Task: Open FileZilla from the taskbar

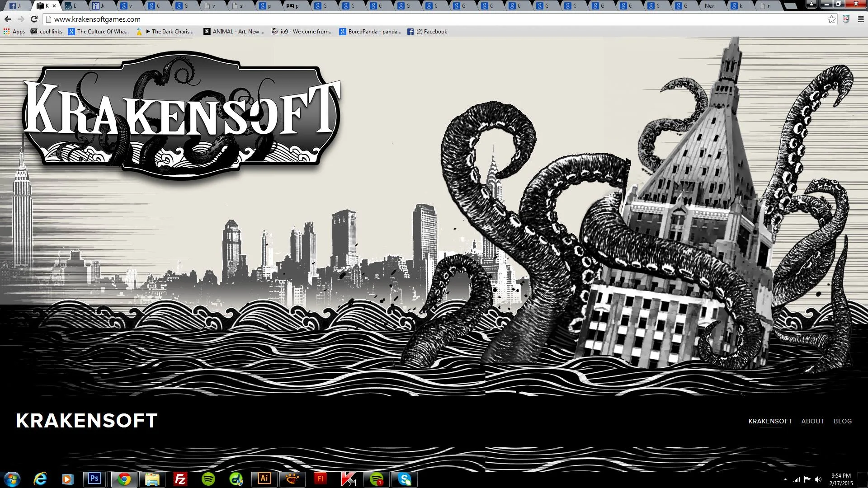Action: [180, 479]
